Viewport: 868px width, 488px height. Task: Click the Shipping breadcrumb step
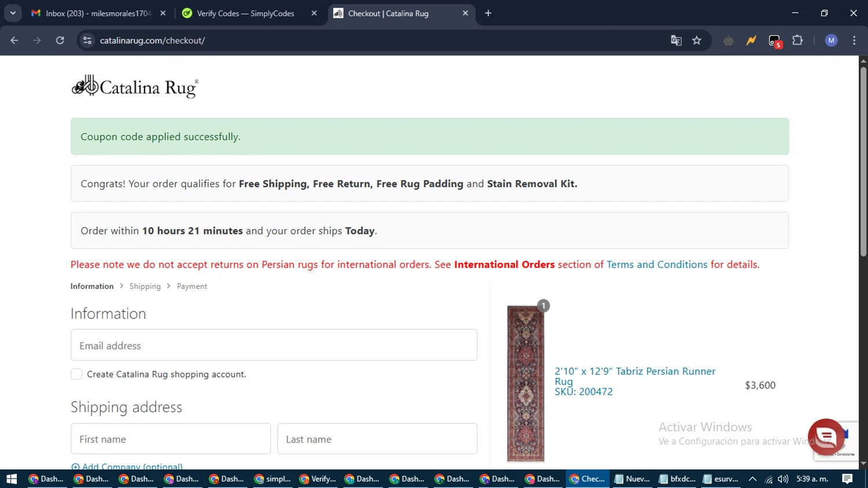pyautogui.click(x=145, y=286)
